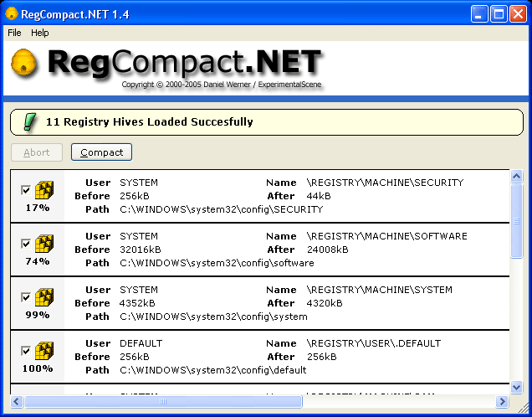Viewport: 532px width, 417px height.
Task: Click the 99% label in SYSTEM row
Action: (x=38, y=315)
